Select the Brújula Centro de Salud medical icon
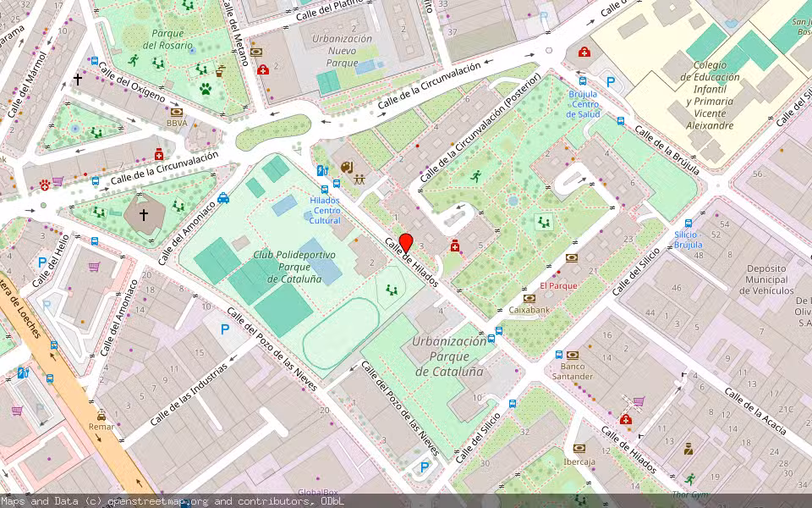Image resolution: width=812 pixels, height=508 pixels. 584,52
